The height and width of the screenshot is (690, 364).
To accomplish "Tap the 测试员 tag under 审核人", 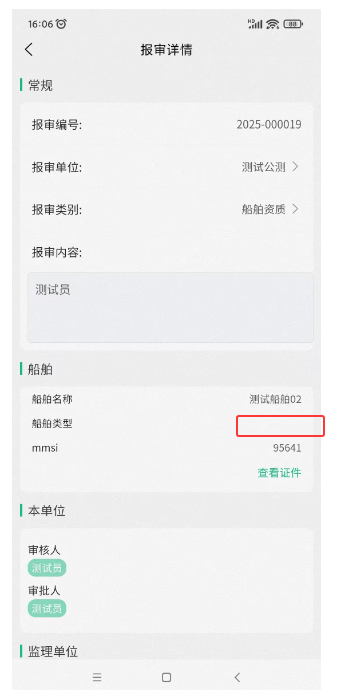I will point(47,568).
